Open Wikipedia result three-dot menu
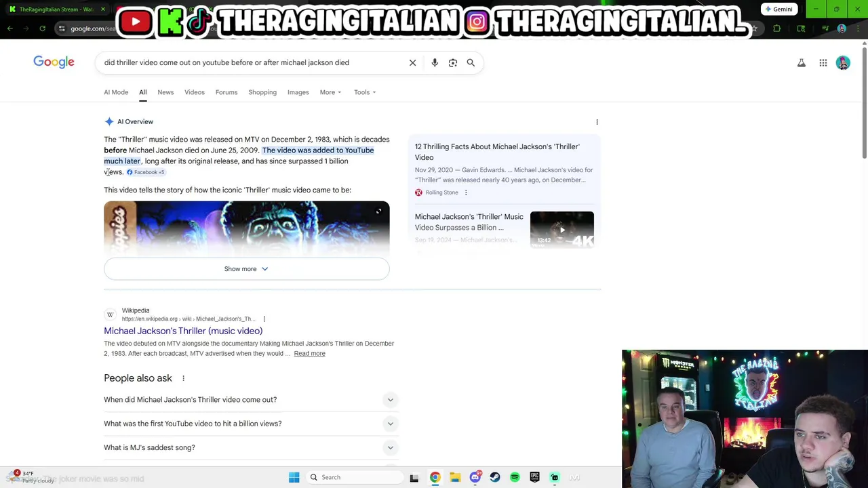The image size is (868, 488). [x=264, y=319]
